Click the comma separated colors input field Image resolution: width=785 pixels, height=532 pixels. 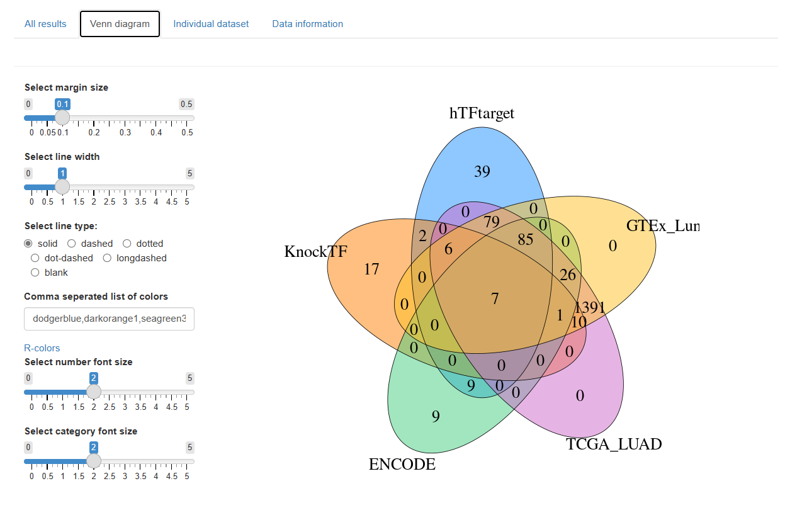click(109, 319)
